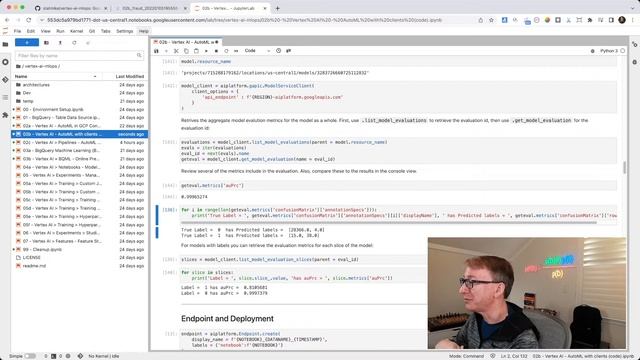Image resolution: width=640 pixels, height=360 pixels.
Task: Open the Extension Manager puzzle icon
Action: [x=5, y=115]
